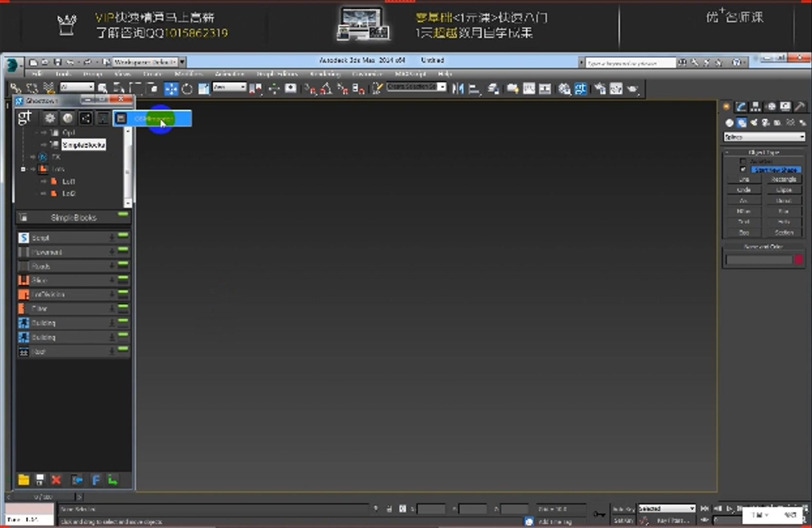
Task: Click the object name input field
Action: (758, 260)
